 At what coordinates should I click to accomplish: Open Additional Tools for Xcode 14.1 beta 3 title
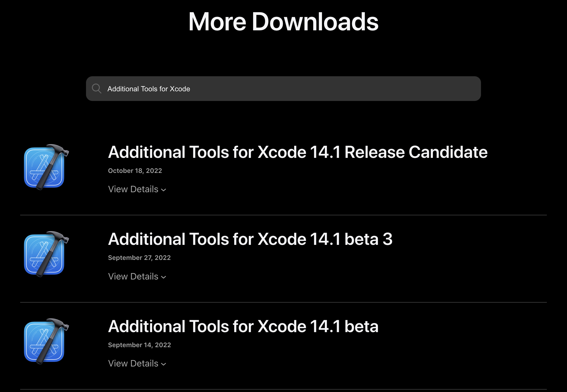click(250, 239)
